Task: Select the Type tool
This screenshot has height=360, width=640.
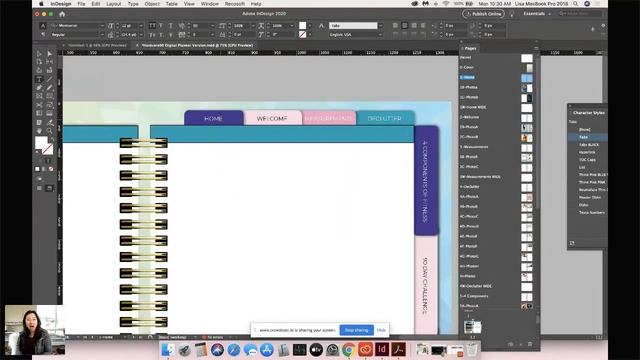Action: (x=39, y=79)
